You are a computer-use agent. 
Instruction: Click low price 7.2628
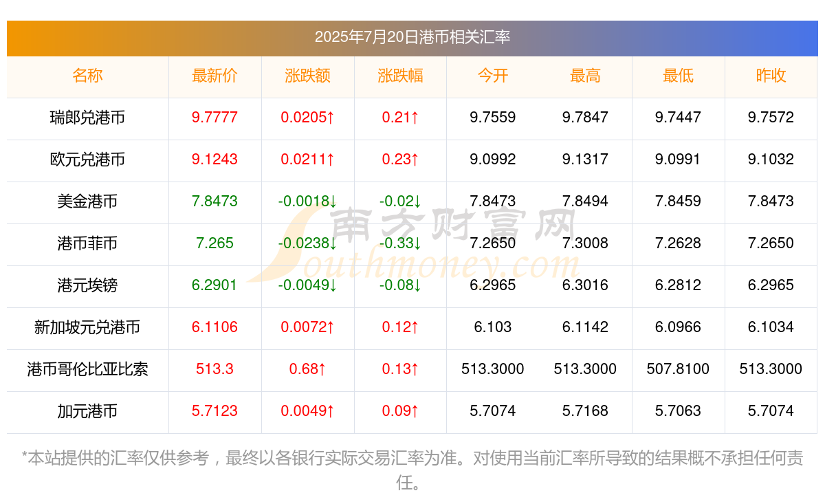(678, 243)
